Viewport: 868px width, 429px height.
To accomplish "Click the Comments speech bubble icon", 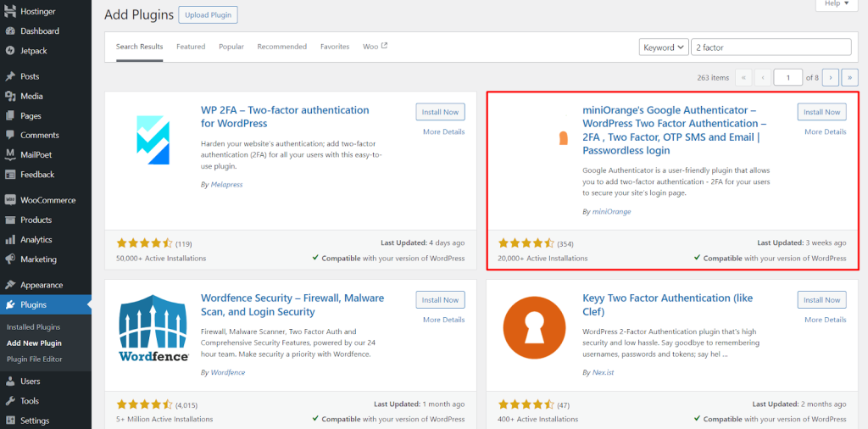I will (x=10, y=135).
